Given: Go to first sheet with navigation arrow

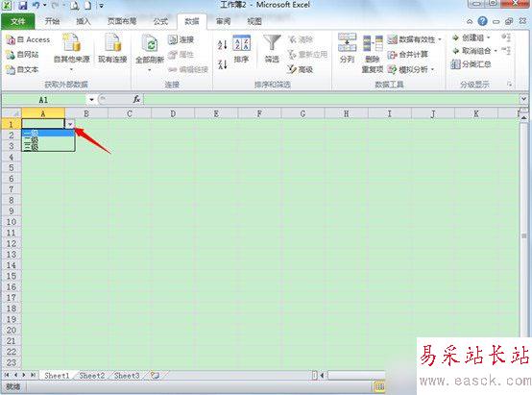Looking at the screenshot, I should click(x=7, y=376).
